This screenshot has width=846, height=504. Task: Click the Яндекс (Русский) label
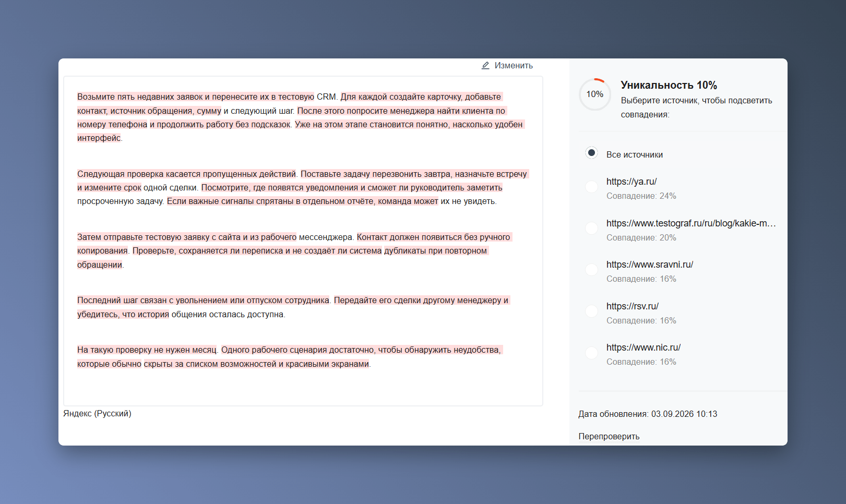(97, 413)
